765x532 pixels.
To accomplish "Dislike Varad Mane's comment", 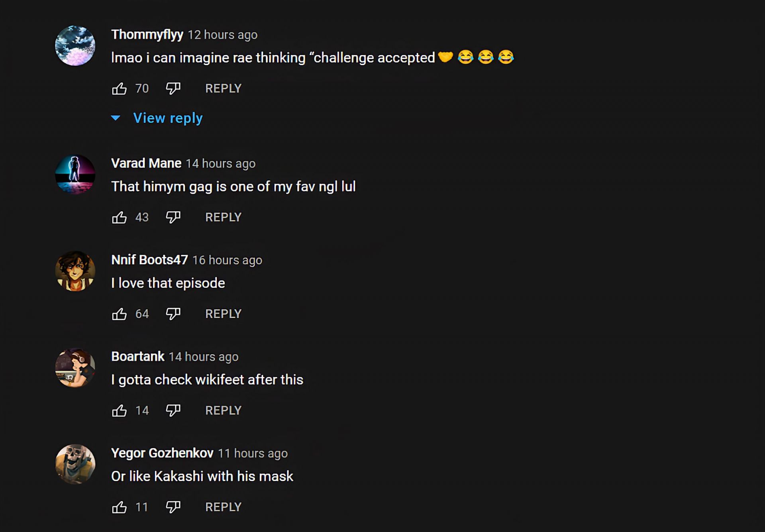I will tap(173, 217).
